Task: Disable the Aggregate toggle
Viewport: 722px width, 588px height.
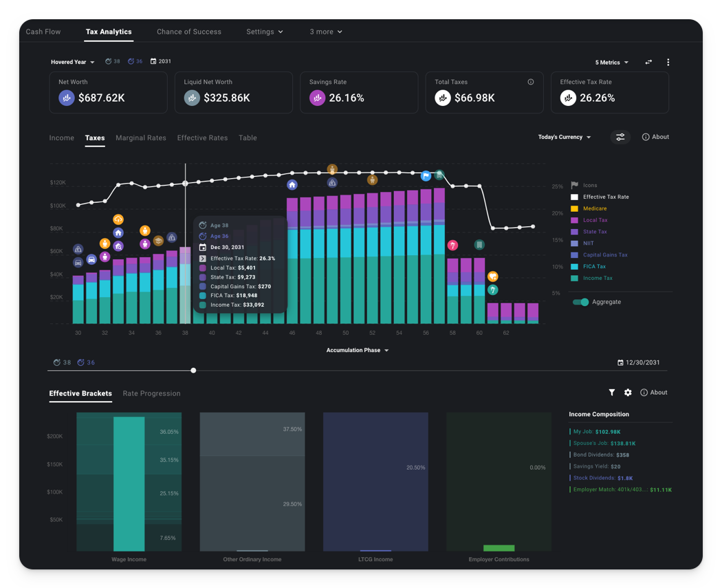Action: [x=580, y=302]
